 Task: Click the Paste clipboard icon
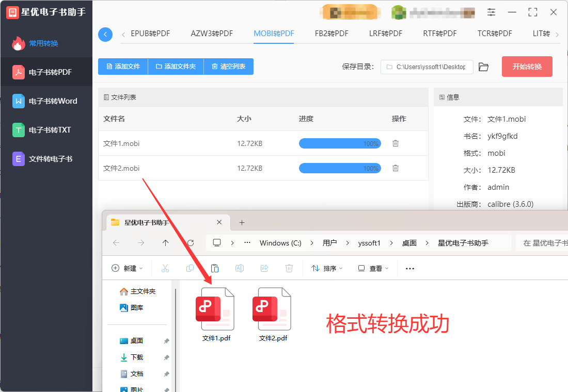pos(215,268)
